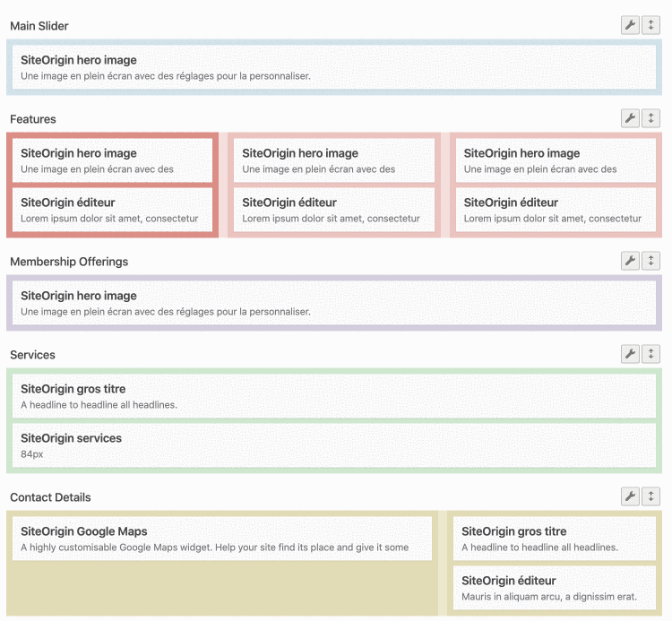Click the move handle for Membership Offerings row
The image size is (672, 621).
click(x=651, y=261)
